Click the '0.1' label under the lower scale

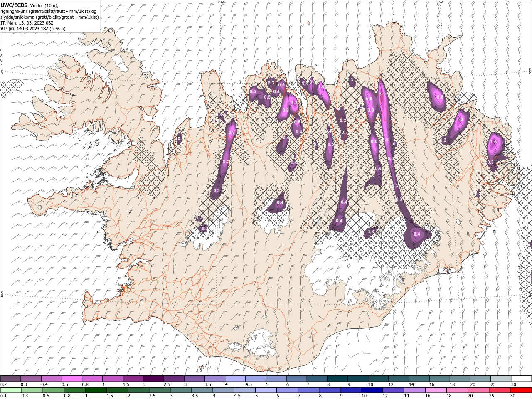[x=3, y=396]
